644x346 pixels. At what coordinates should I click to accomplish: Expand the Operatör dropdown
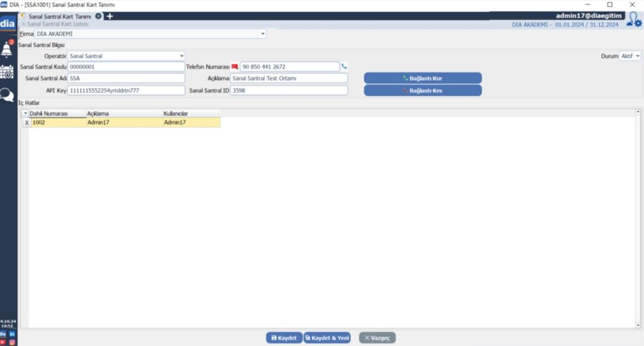(182, 56)
